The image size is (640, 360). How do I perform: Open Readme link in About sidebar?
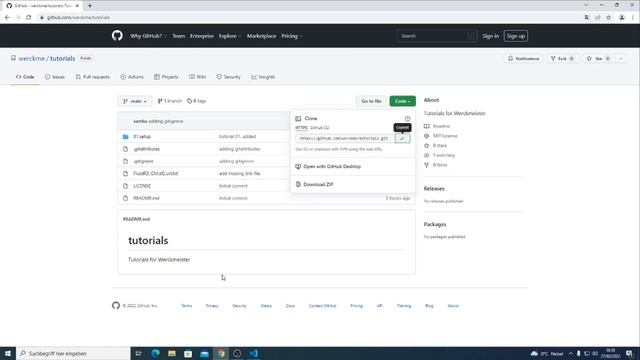(x=441, y=126)
